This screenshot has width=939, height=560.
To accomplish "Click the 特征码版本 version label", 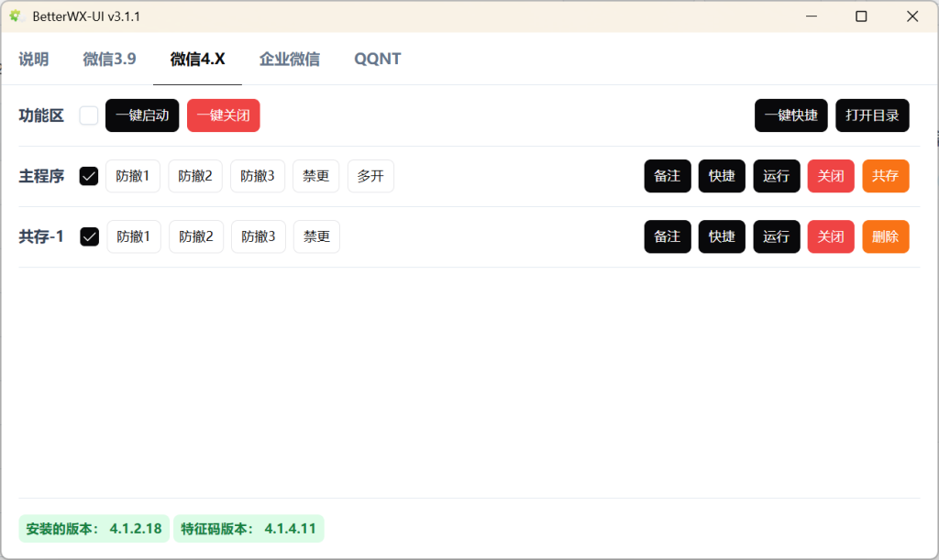I will 249,529.
